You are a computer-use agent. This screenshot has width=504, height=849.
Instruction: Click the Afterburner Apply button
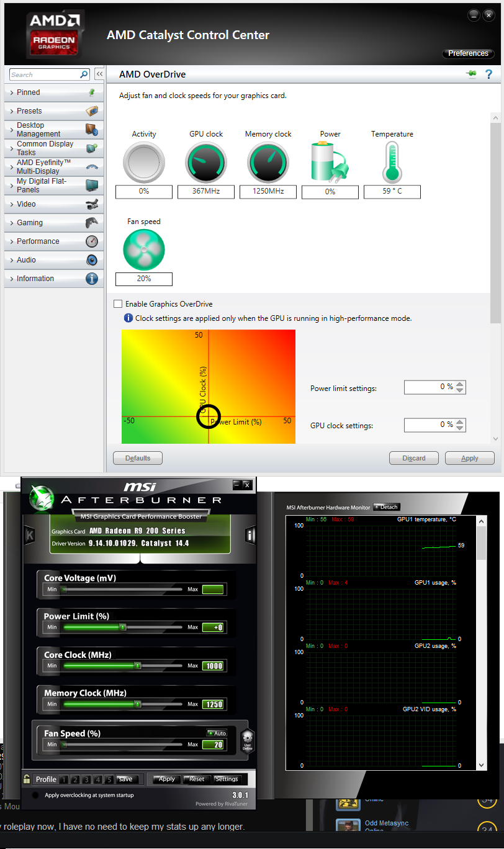pyautogui.click(x=167, y=779)
